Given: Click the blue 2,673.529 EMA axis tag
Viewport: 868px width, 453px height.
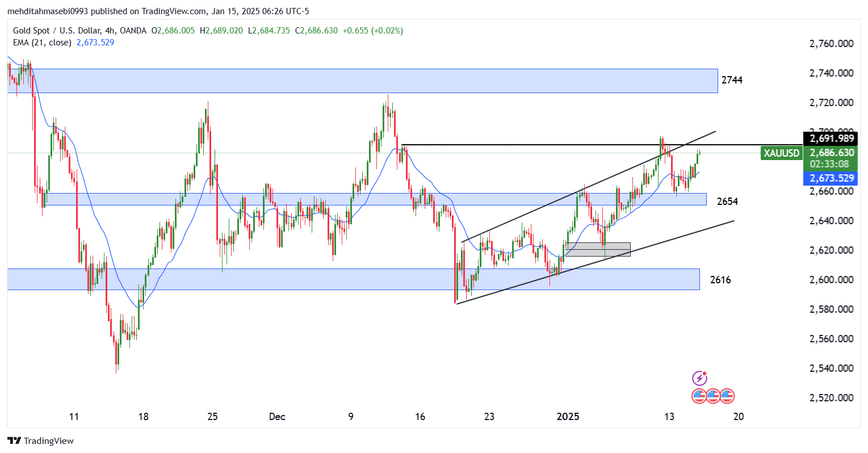Looking at the screenshot, I should [x=831, y=178].
